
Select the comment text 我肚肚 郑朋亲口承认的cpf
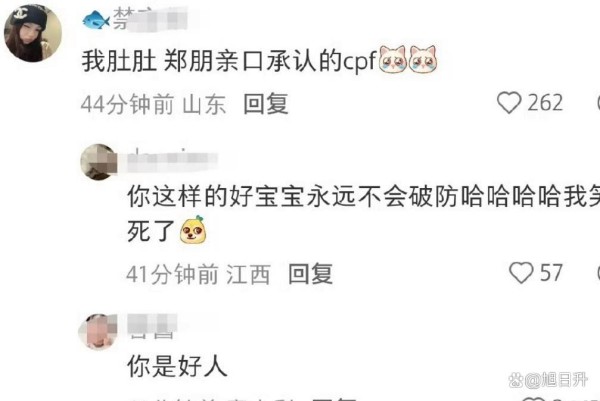click(229, 60)
